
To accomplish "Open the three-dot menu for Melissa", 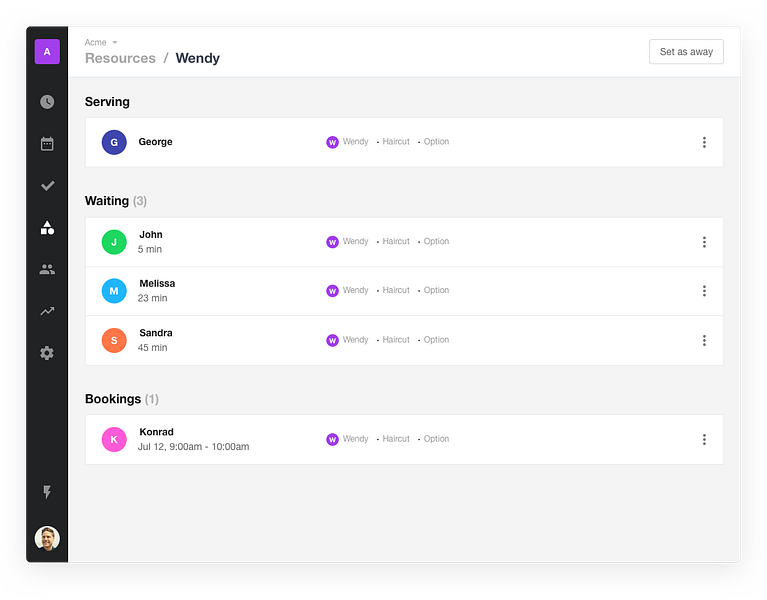I will [704, 291].
